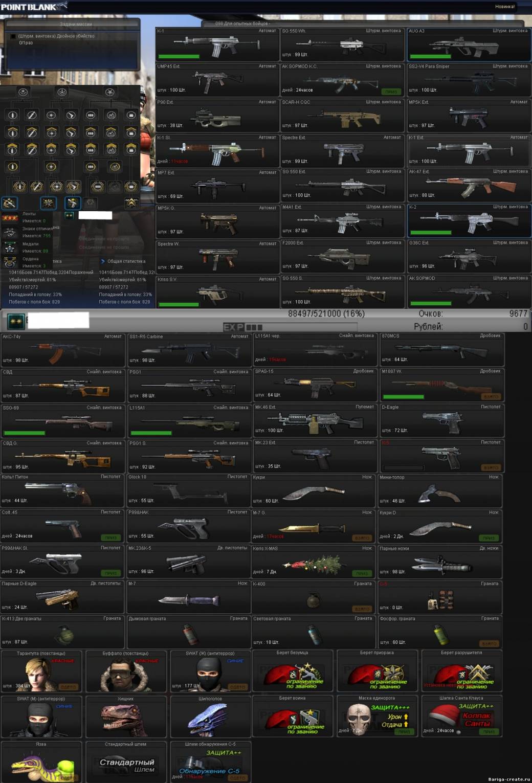Screen dimensions: 532x783
Task: Pick the P90 Ext. submachine gun
Action: [217, 116]
